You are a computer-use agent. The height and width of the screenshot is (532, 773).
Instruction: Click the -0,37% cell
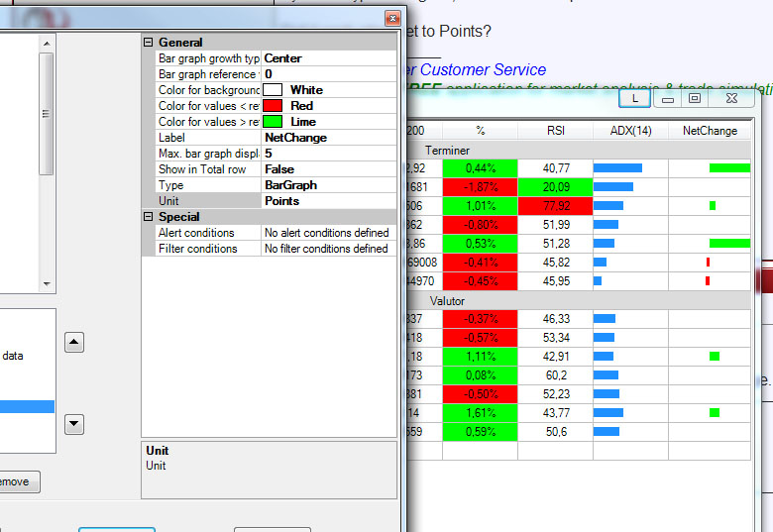481,319
